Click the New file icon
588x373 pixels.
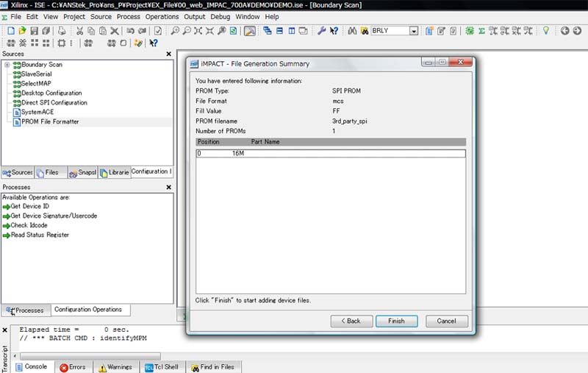coord(11,31)
